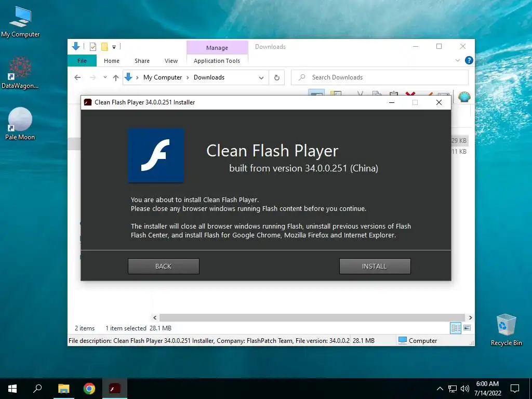Click the Classic Shell settings shell icon
The height and width of the screenshot is (399, 532).
click(464, 97)
